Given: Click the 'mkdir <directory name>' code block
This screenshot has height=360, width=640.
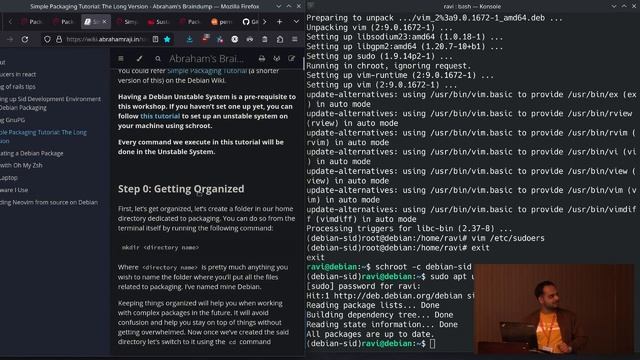Looking at the screenshot, I should pos(160,247).
